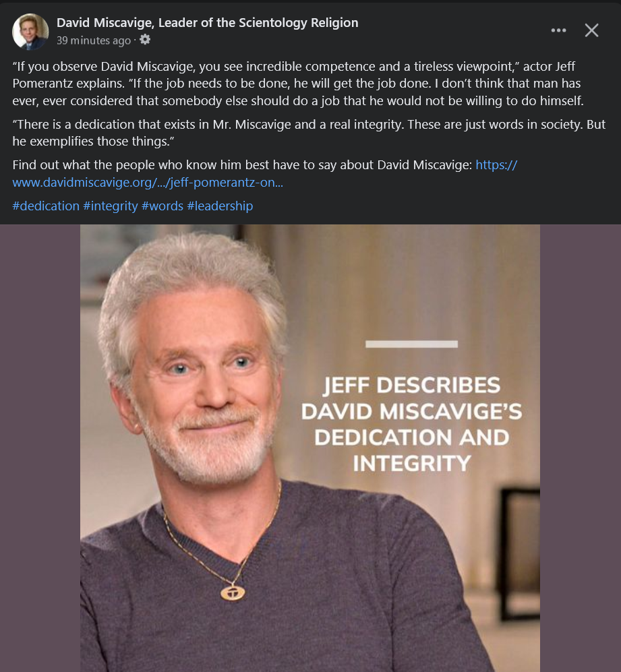This screenshot has height=672, width=621.
Task: Open the post options three-dots menu
Action: tap(558, 30)
